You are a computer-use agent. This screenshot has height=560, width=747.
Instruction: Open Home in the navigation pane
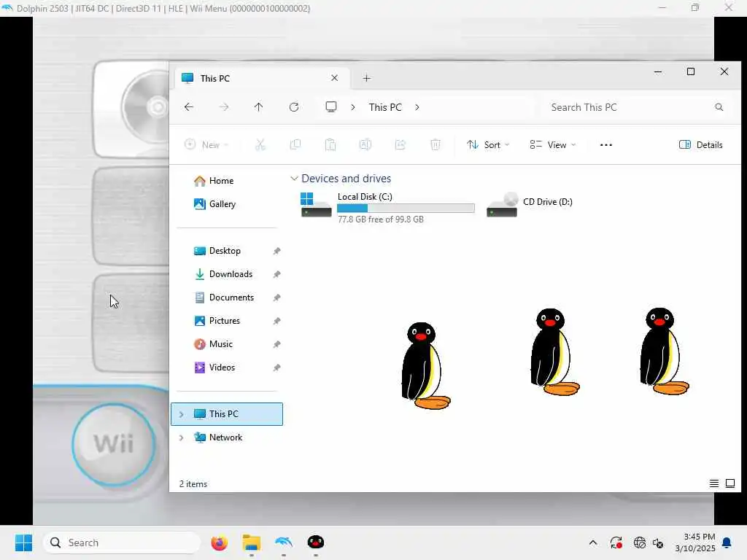(x=221, y=181)
